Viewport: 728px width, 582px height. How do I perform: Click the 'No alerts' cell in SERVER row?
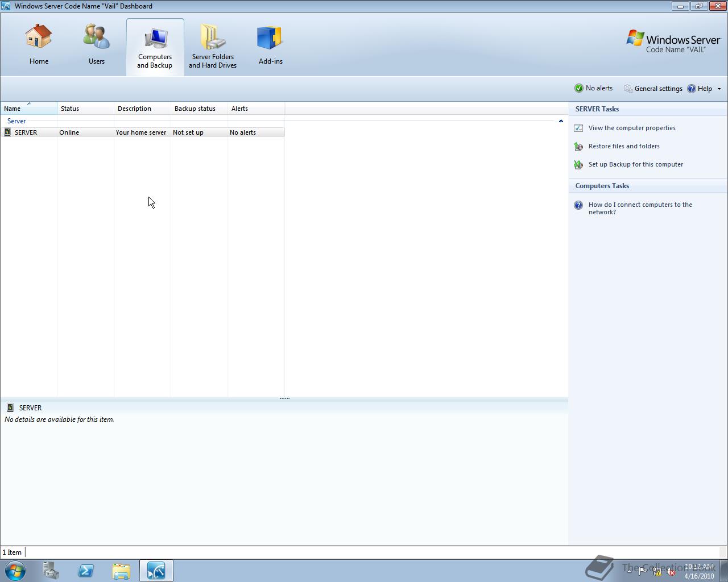point(243,132)
